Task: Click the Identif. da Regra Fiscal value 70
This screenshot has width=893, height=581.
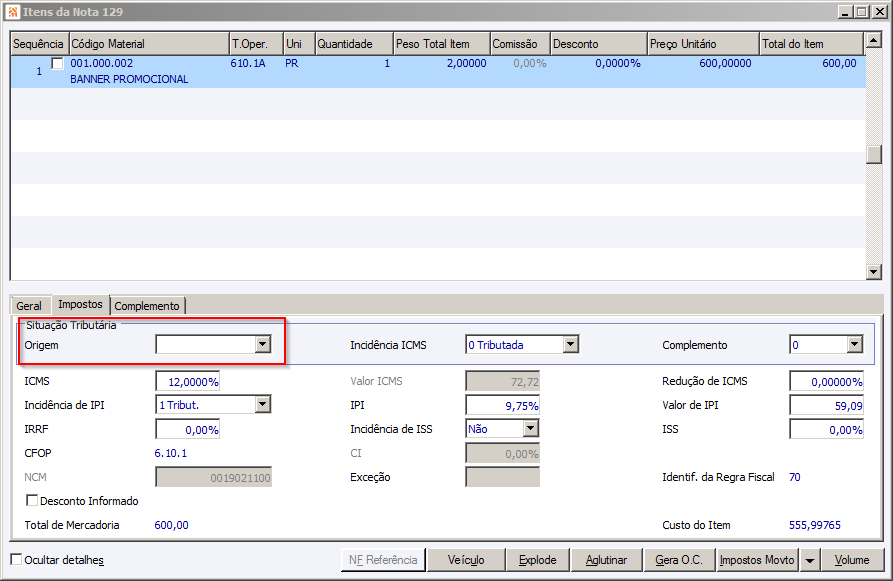Action: pos(794,477)
